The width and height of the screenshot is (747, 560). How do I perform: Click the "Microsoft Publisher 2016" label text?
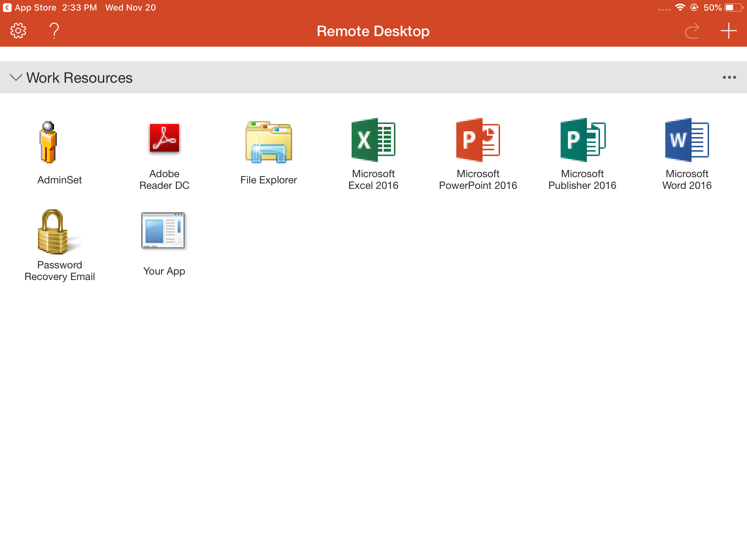(582, 179)
